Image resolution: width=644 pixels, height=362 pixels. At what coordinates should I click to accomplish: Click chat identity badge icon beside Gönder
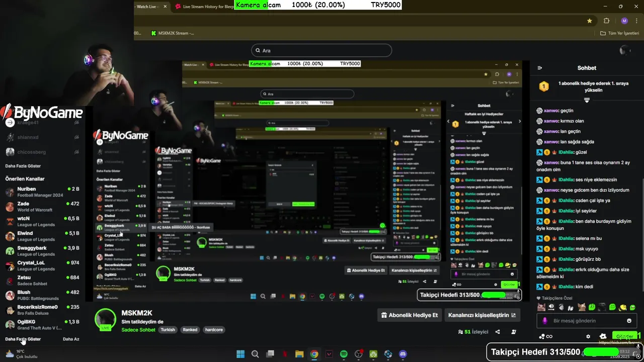pos(603,336)
